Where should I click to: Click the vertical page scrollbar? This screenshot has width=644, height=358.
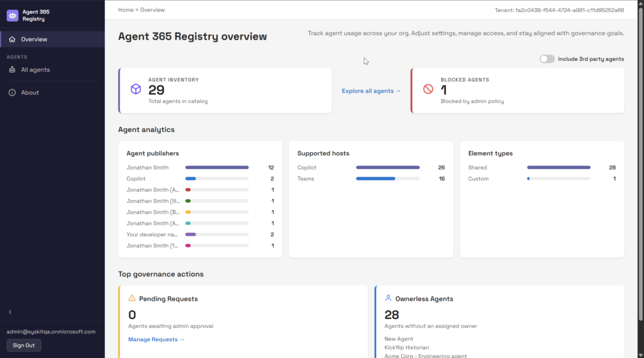point(640,164)
